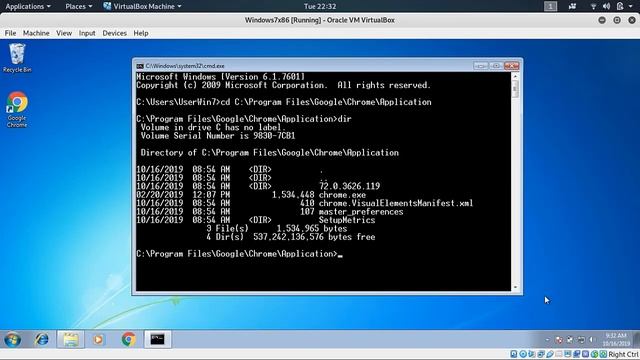Open Windows Explorer folder in taskbar
Screen dimensions: 640x360
point(71,340)
